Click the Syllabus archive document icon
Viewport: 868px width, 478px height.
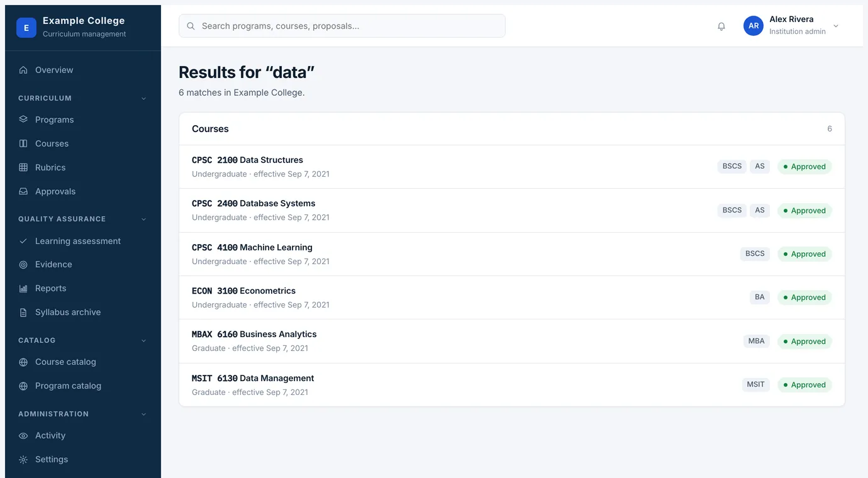click(x=23, y=313)
